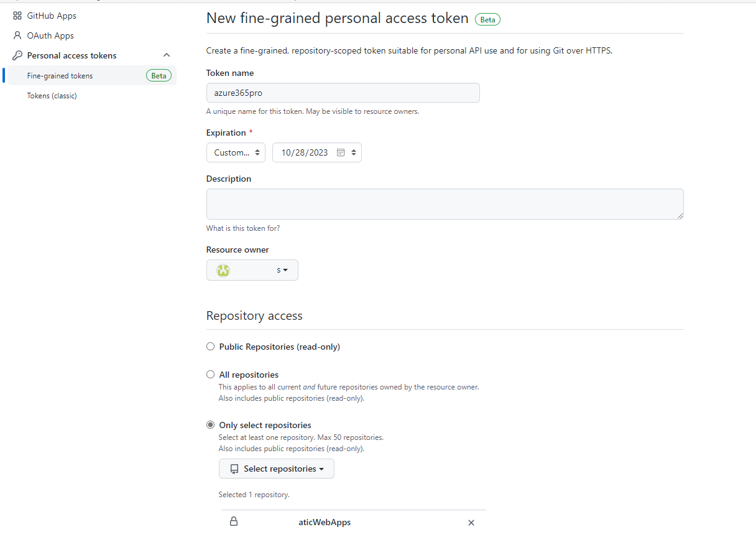Click the Token name input field
The image size is (756, 537).
tap(343, 93)
